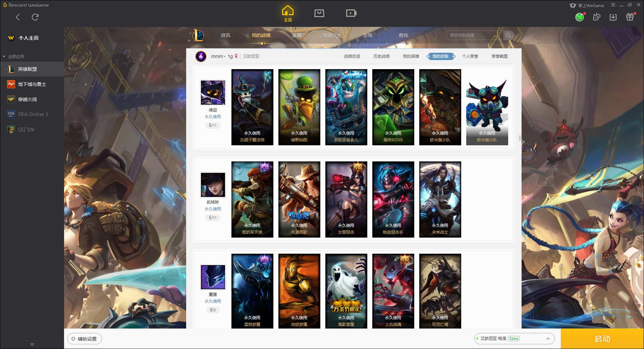Select 英雄联盟 in the sidebar

(x=32, y=69)
